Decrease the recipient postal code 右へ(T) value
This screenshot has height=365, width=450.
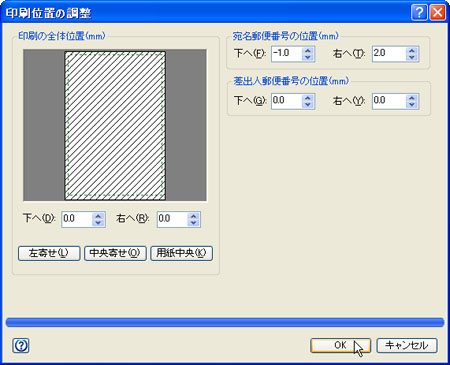(412, 57)
